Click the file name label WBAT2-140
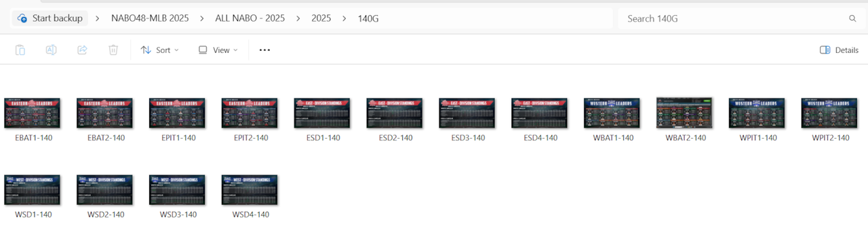868x250 pixels. tap(685, 138)
